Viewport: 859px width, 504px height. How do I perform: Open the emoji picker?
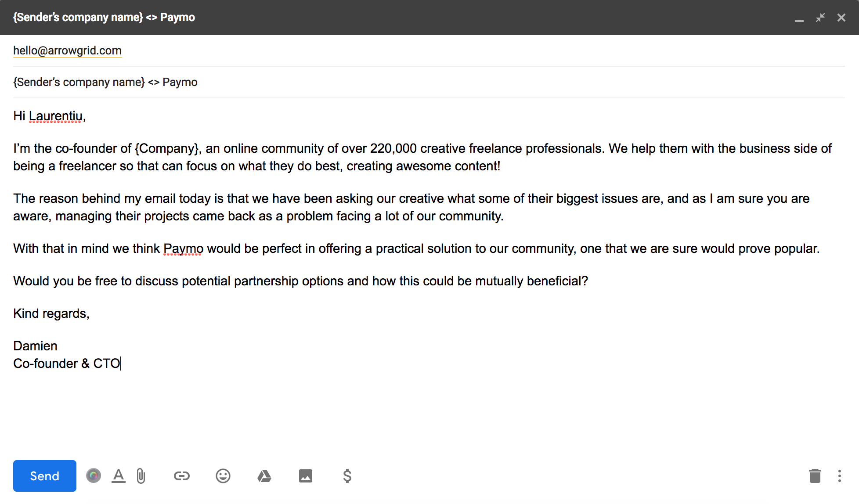tap(223, 476)
